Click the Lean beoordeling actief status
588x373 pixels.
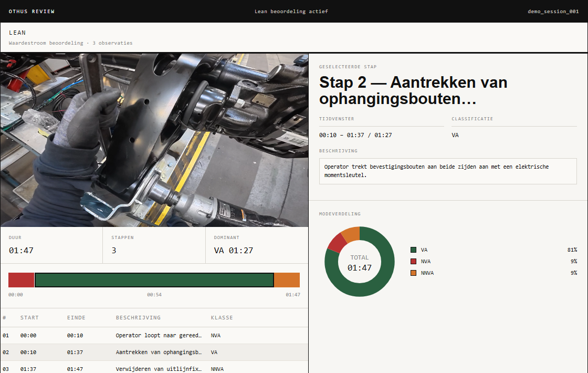291,11
